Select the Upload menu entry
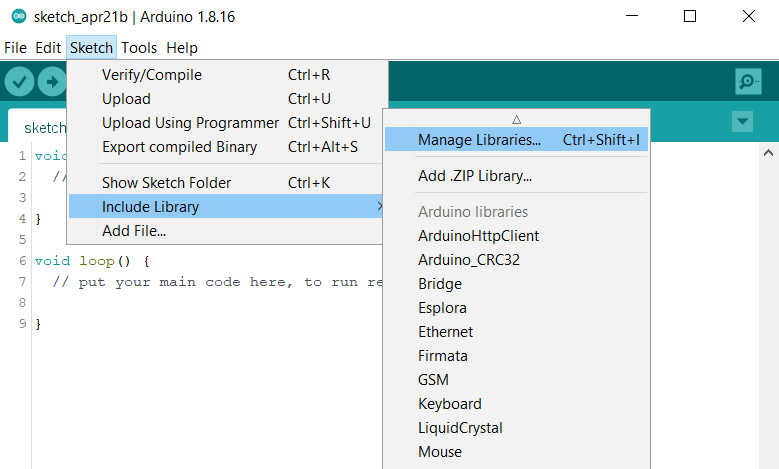The width and height of the screenshot is (779, 469). click(x=228, y=99)
